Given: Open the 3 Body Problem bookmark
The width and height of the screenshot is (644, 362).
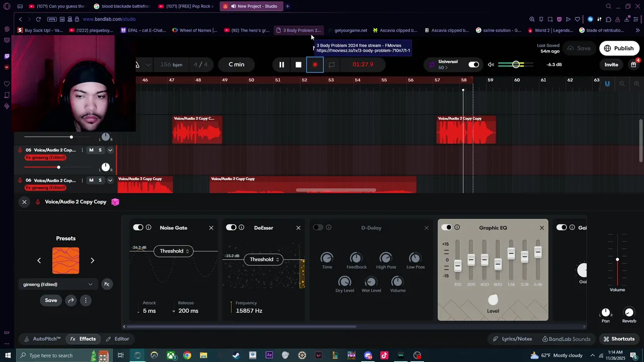Looking at the screenshot, I should (x=298, y=30).
